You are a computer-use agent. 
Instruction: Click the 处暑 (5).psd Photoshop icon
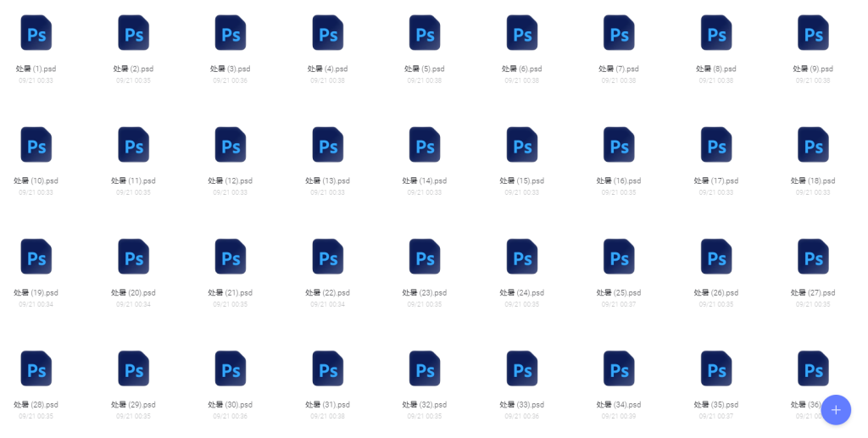click(x=425, y=33)
